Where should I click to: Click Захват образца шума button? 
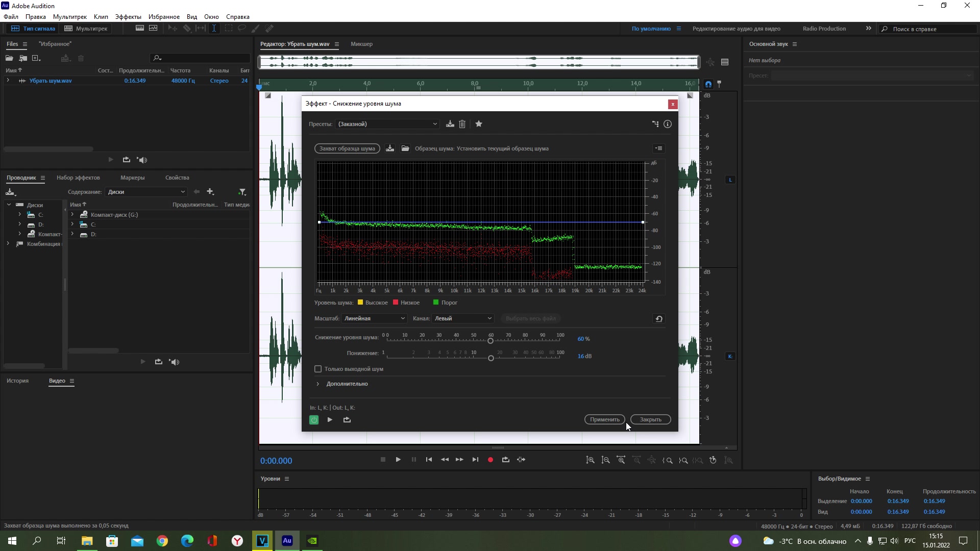tap(347, 148)
